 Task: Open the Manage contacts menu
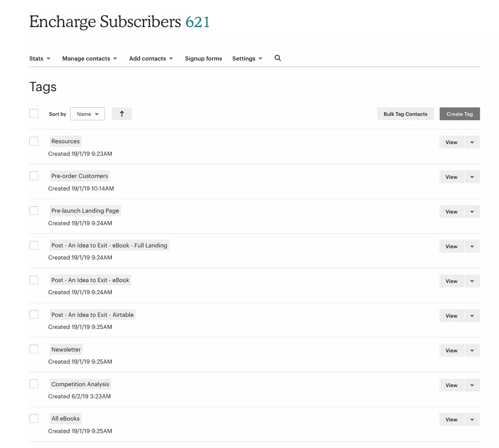90,59
